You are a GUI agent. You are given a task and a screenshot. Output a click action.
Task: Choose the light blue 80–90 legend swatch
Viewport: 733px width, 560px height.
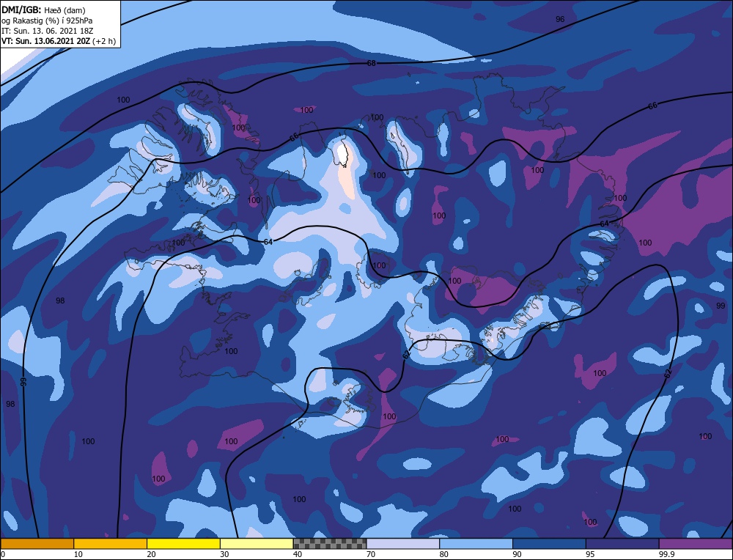tap(476, 544)
